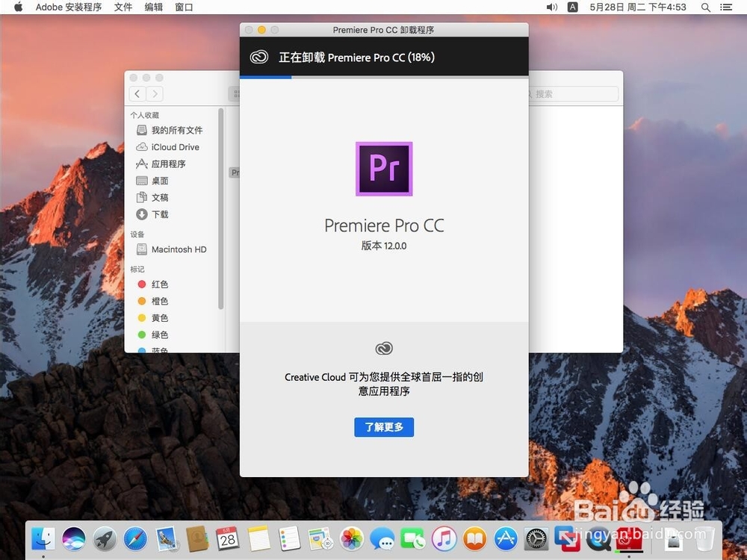The height and width of the screenshot is (560, 747).
Task: Open Notes from the Dock
Action: click(258, 539)
